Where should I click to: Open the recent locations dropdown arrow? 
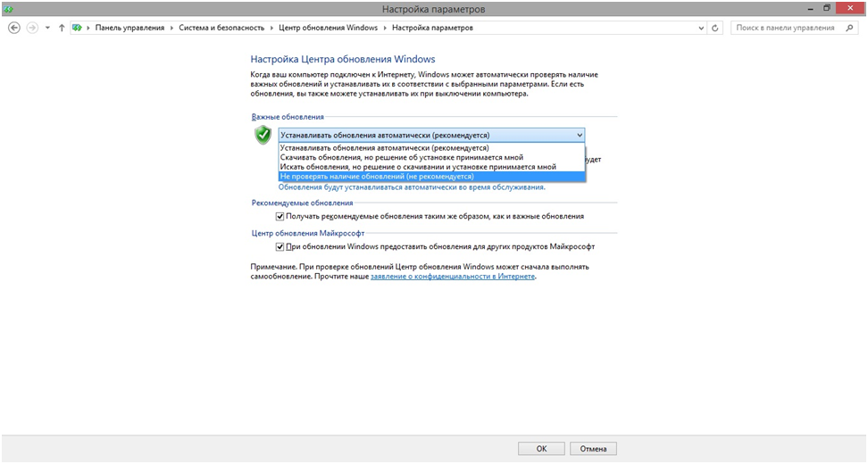click(x=48, y=28)
